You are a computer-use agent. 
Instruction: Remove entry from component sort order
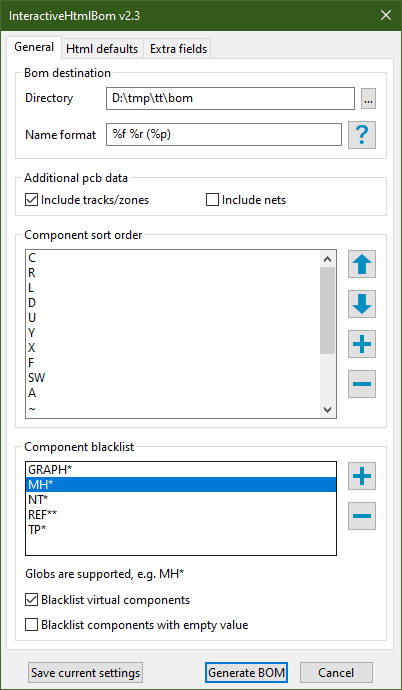tap(362, 384)
